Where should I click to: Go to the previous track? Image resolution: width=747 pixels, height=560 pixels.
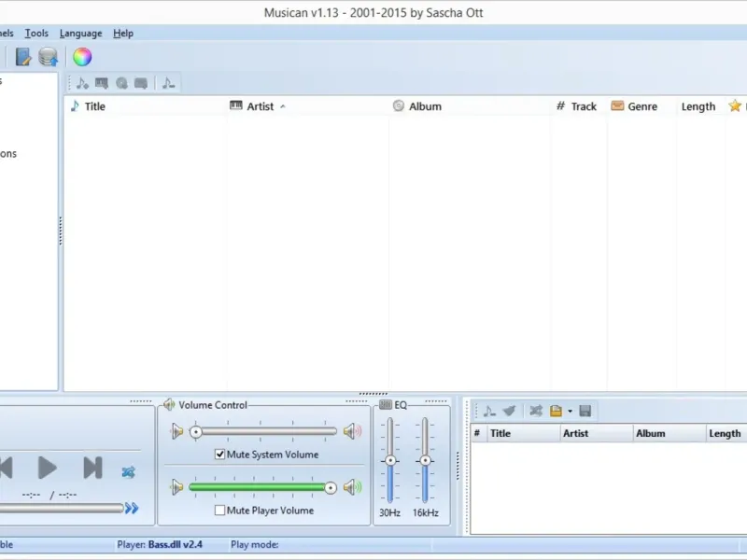click(x=6, y=468)
